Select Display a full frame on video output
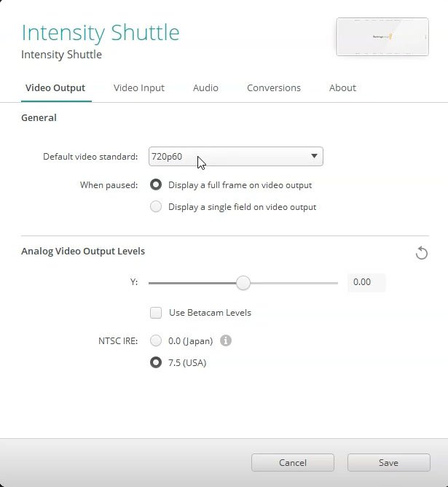This screenshot has width=448, height=487. point(156,185)
